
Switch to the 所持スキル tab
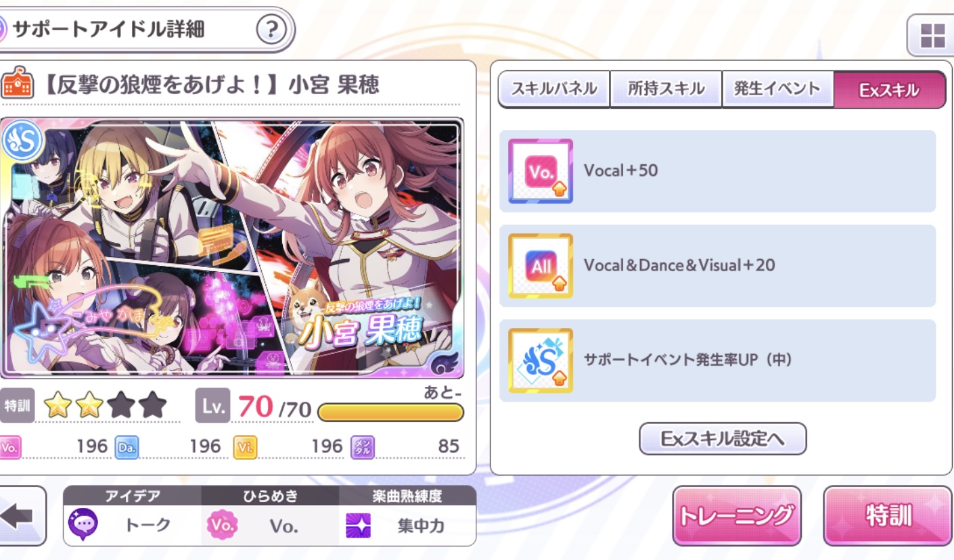click(x=666, y=89)
